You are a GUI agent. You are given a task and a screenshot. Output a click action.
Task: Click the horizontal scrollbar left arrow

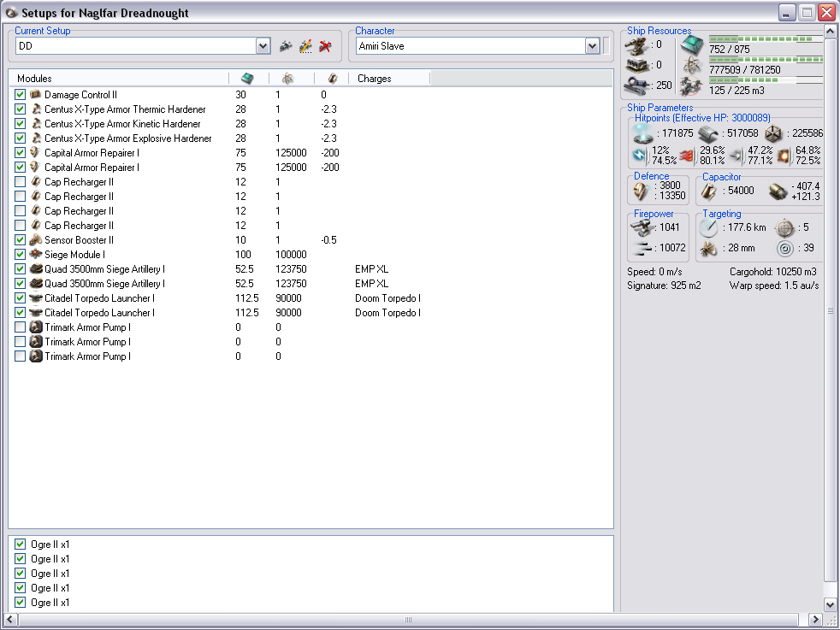coord(10,619)
